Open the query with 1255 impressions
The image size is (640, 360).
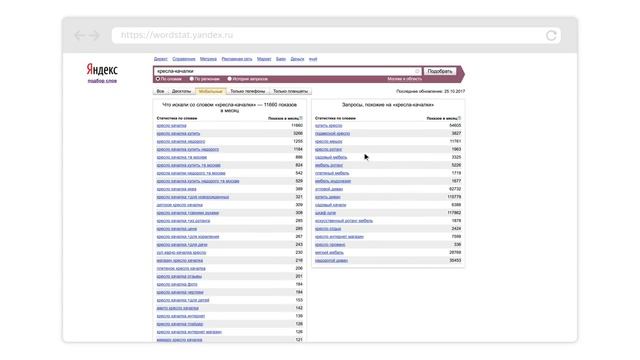click(x=181, y=141)
